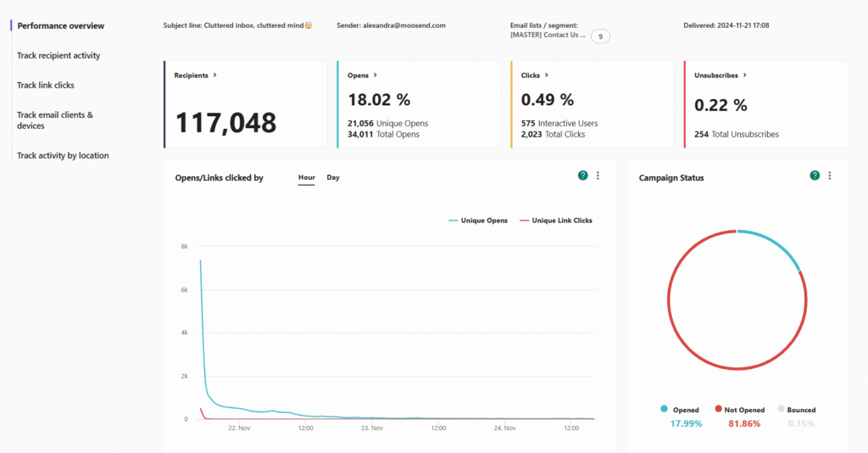868x453 pixels.
Task: Click the subject line text
Action: coord(237,25)
